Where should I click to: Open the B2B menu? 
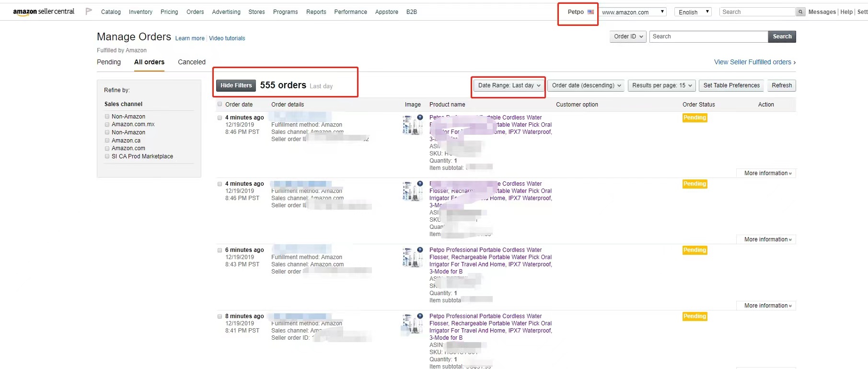click(x=411, y=12)
